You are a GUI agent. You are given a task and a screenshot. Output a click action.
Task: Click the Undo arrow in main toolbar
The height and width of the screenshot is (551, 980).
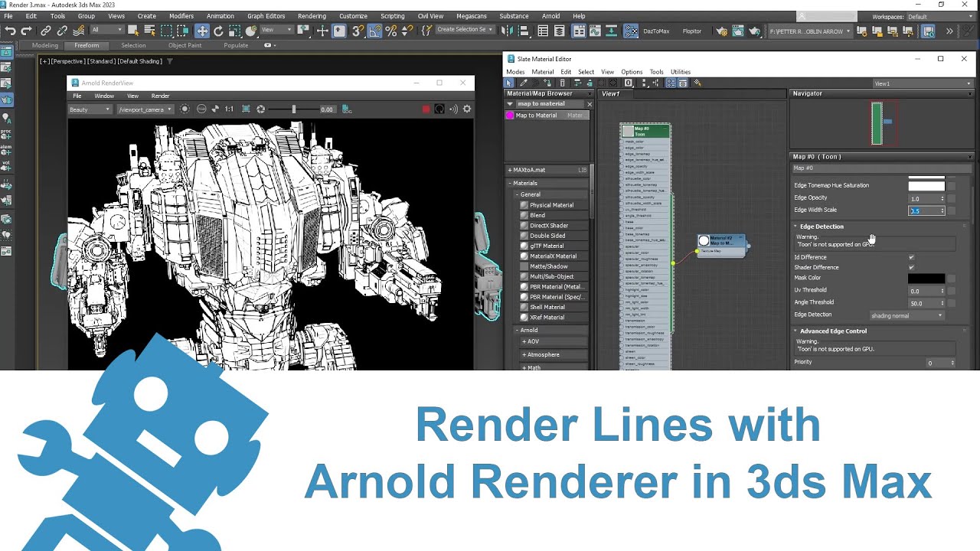click(x=10, y=31)
